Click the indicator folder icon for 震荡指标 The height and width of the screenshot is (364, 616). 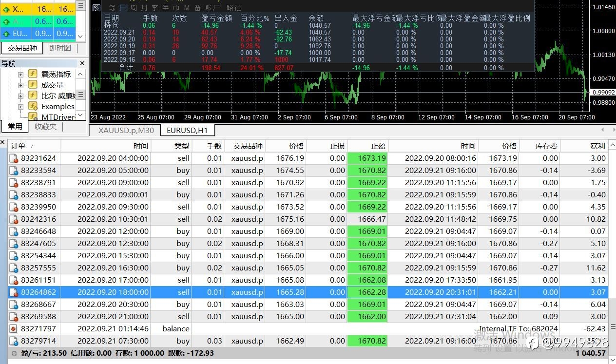coord(33,74)
